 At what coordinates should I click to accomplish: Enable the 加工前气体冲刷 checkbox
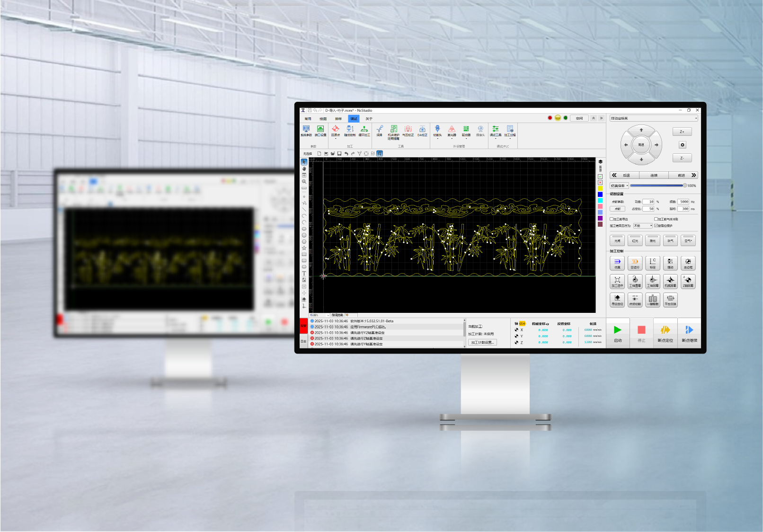coord(656,219)
